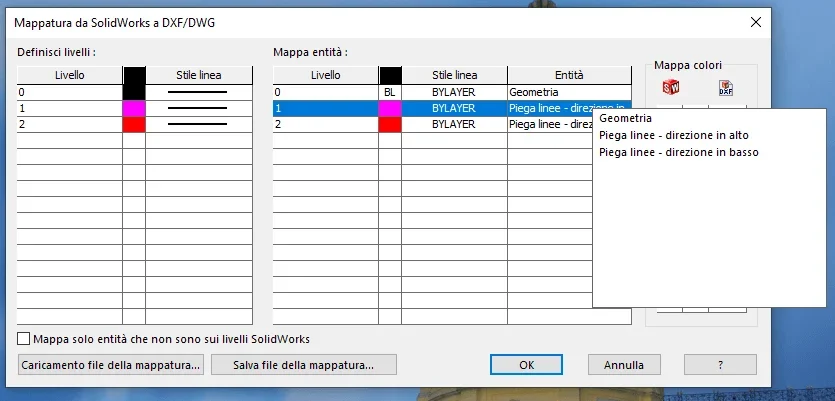This screenshot has height=401, width=835.
Task: Click level 2 cell in Mappa entità
Action: pos(325,124)
